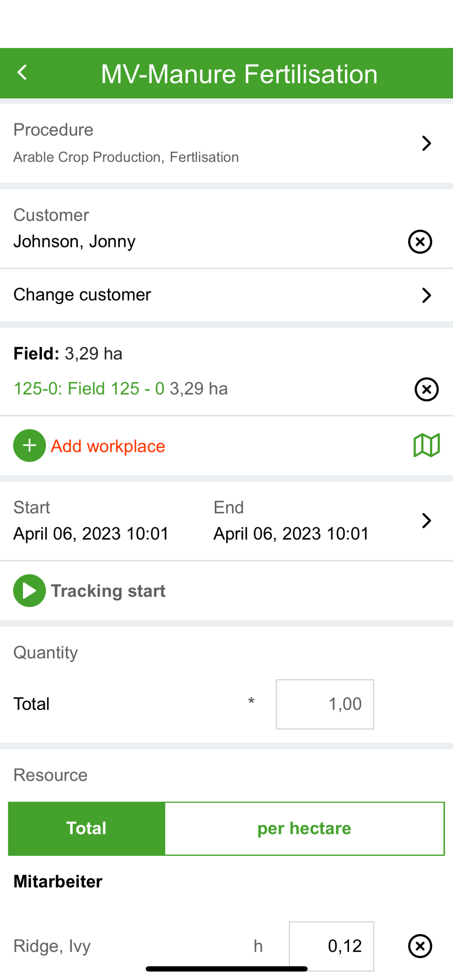Tap the End date April 06, 2023
The image size is (453, 980).
point(291,533)
